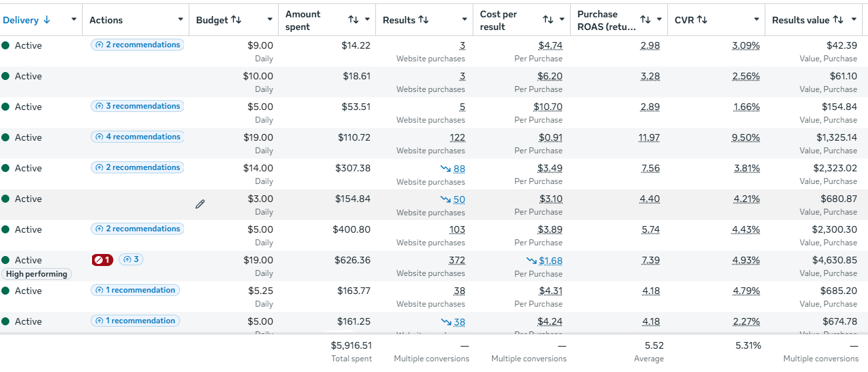Open the 2 recommendations badge in the $9.00 budget row
Image resolution: width=868 pixels, height=372 pixels.
click(x=137, y=45)
